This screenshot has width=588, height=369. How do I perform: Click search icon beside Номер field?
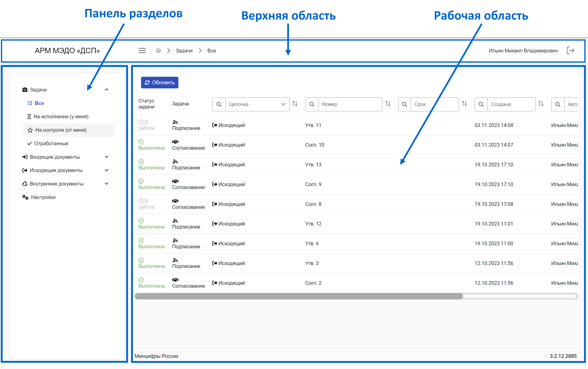click(x=312, y=104)
